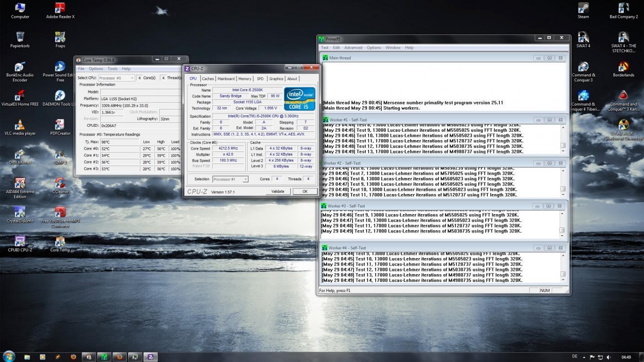The image size is (644, 362).
Task: Select the CCleaner desktop shortcut
Action: click(60, 185)
